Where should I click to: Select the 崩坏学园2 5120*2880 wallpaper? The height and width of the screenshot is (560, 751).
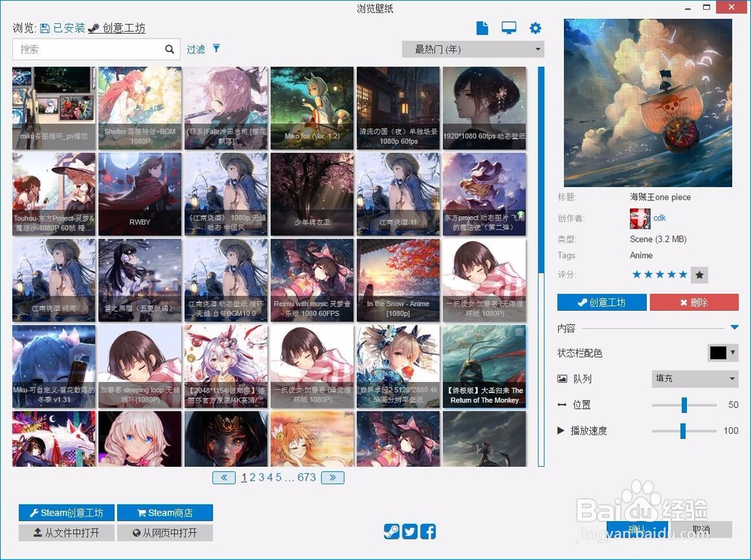(x=399, y=366)
